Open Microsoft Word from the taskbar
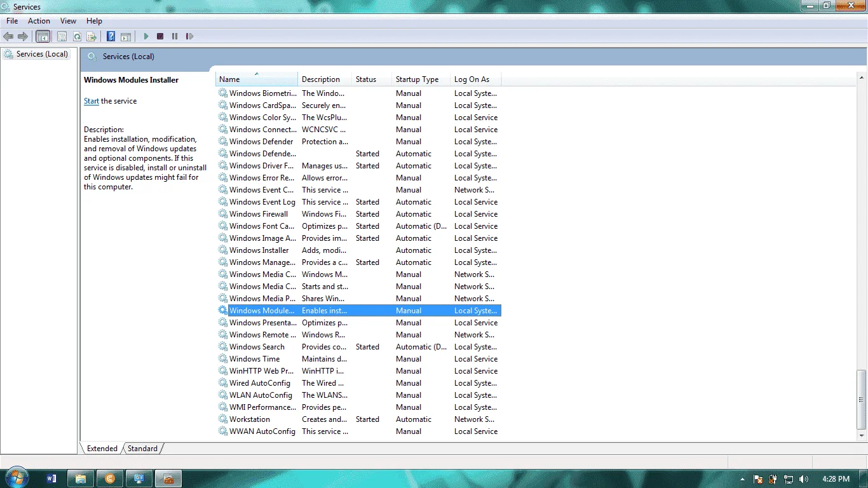 pyautogui.click(x=52, y=478)
